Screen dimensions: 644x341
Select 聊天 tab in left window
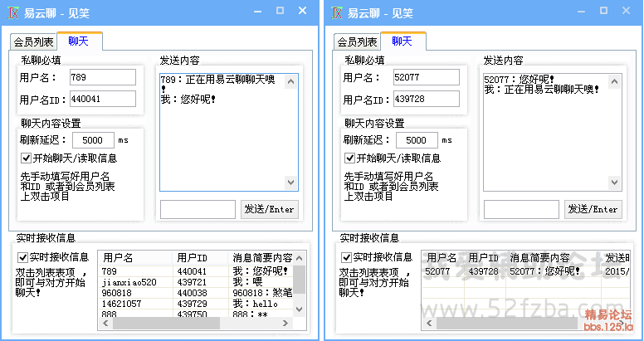coord(79,41)
